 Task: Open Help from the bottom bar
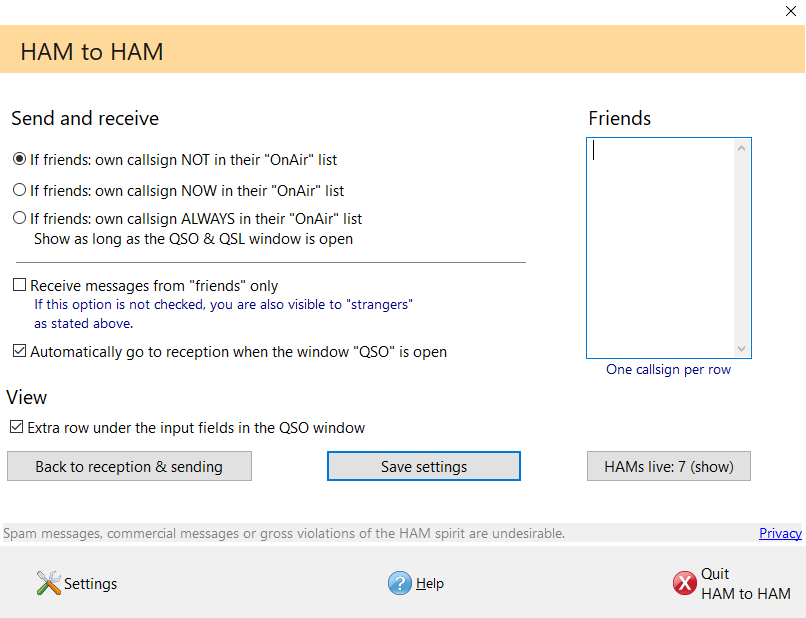coord(429,584)
